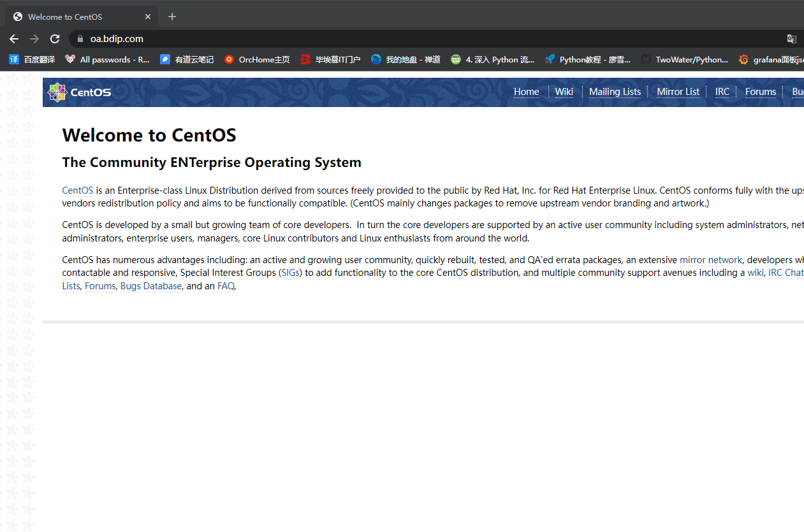Open the All passwords bookmark
The width and height of the screenshot is (804, 532).
tap(107, 59)
